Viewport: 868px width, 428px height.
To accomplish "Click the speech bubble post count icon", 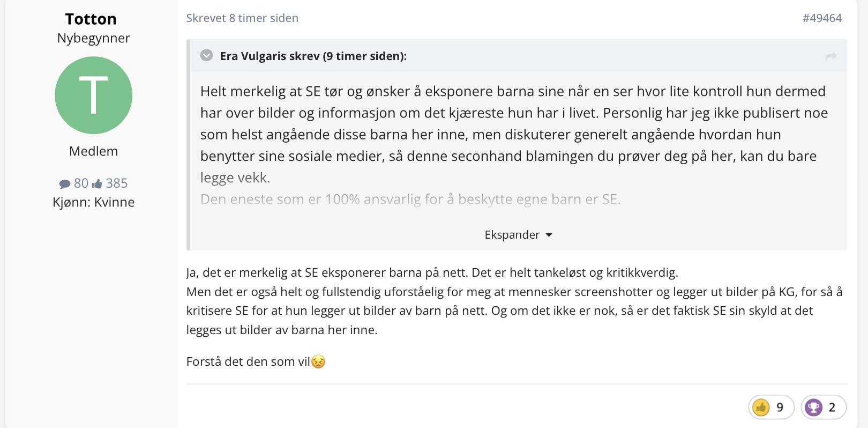I will (x=65, y=184).
